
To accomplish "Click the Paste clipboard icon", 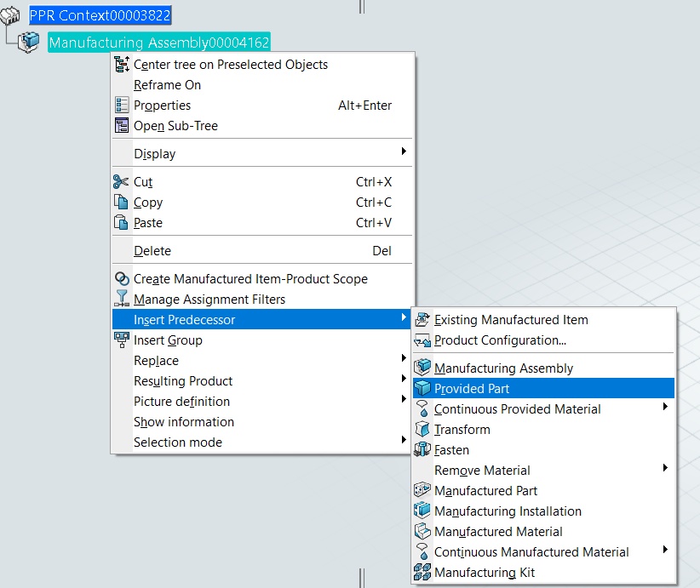I will pyautogui.click(x=121, y=222).
